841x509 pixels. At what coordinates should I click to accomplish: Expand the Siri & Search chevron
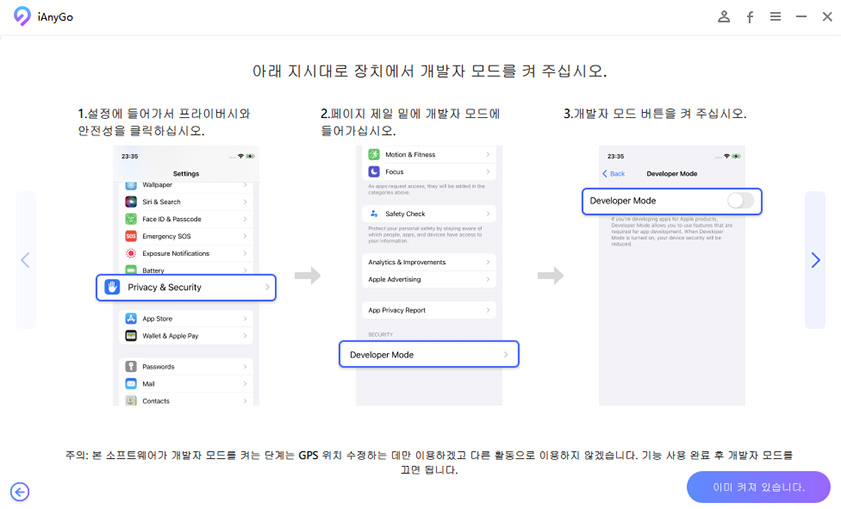pos(245,202)
